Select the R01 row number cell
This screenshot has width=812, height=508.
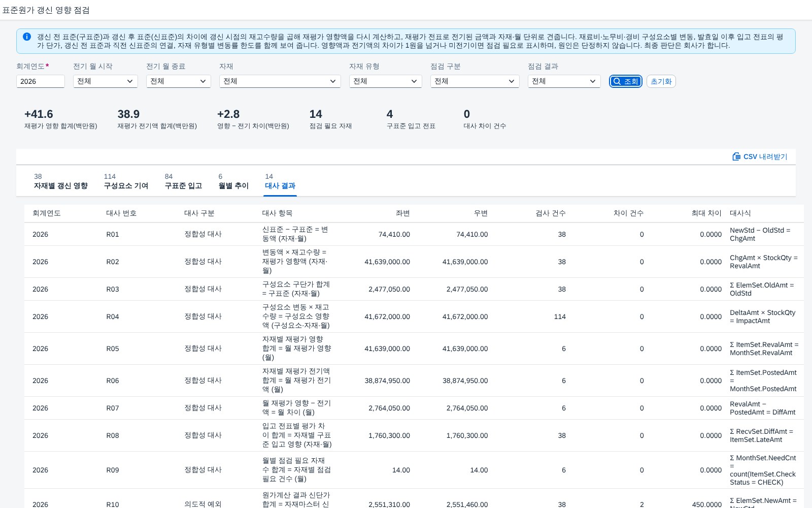pos(113,234)
